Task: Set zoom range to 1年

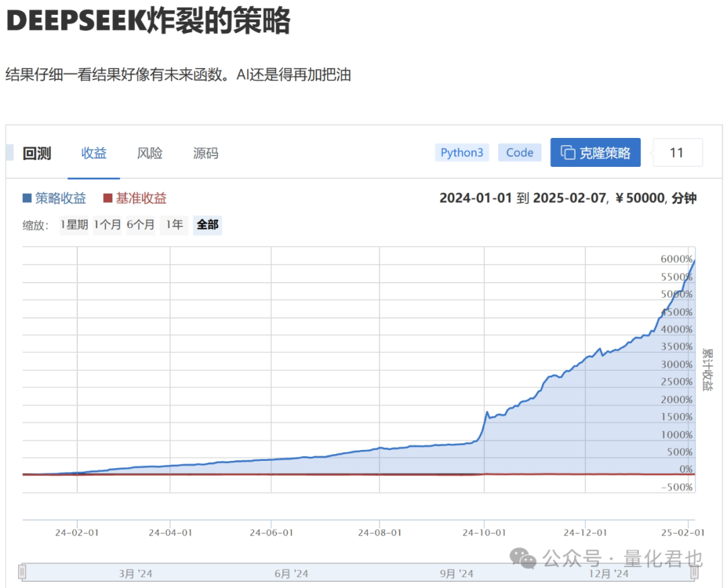Action: (x=174, y=225)
